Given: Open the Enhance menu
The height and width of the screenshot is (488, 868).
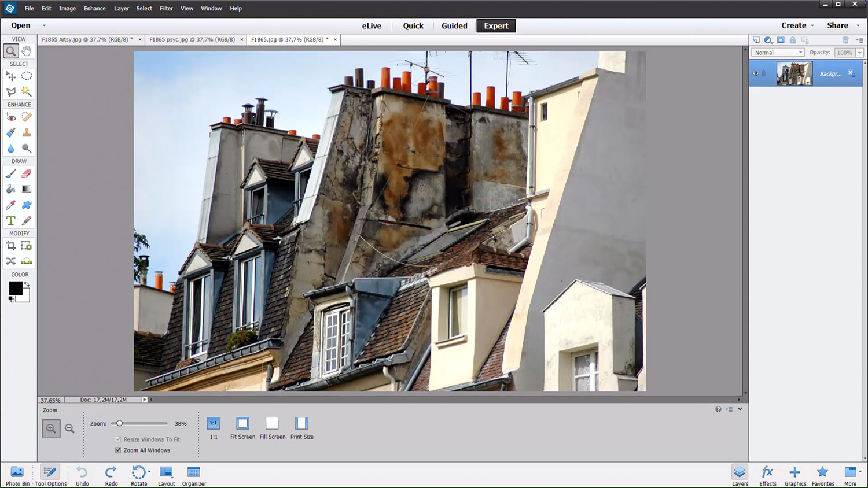Looking at the screenshot, I should (94, 9).
